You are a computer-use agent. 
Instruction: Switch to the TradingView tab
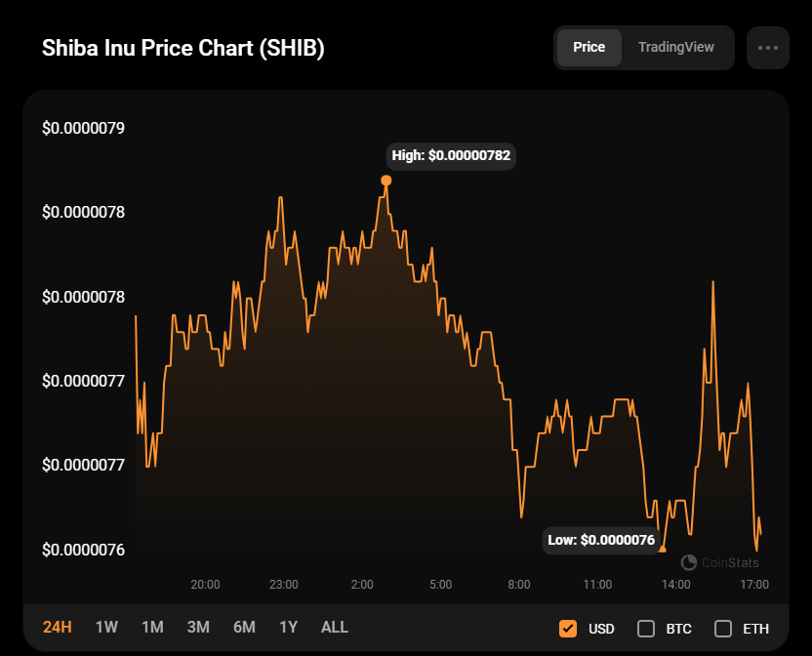point(675,47)
